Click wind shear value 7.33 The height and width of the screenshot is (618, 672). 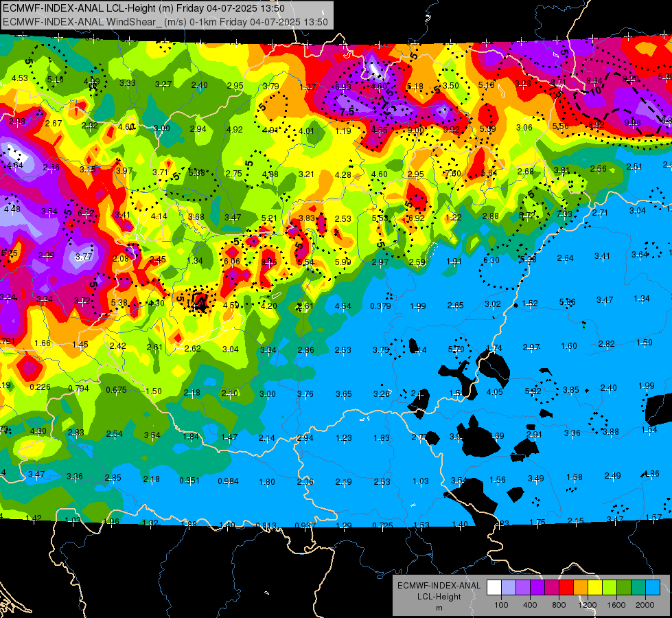tap(564, 214)
